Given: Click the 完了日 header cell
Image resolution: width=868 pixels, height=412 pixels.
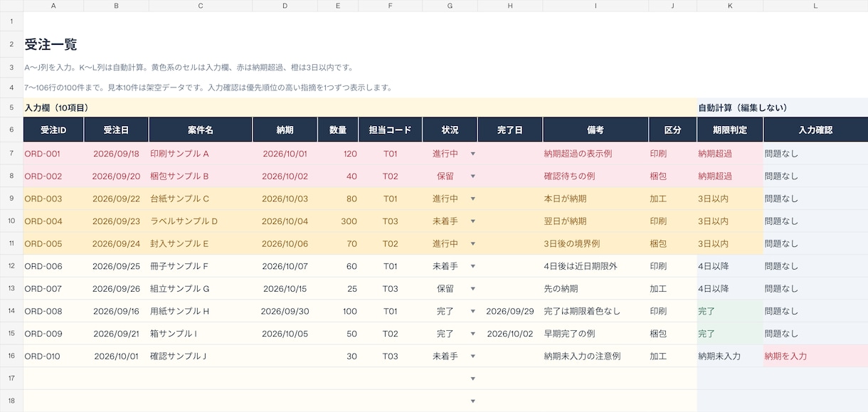Looking at the screenshot, I should pyautogui.click(x=510, y=130).
